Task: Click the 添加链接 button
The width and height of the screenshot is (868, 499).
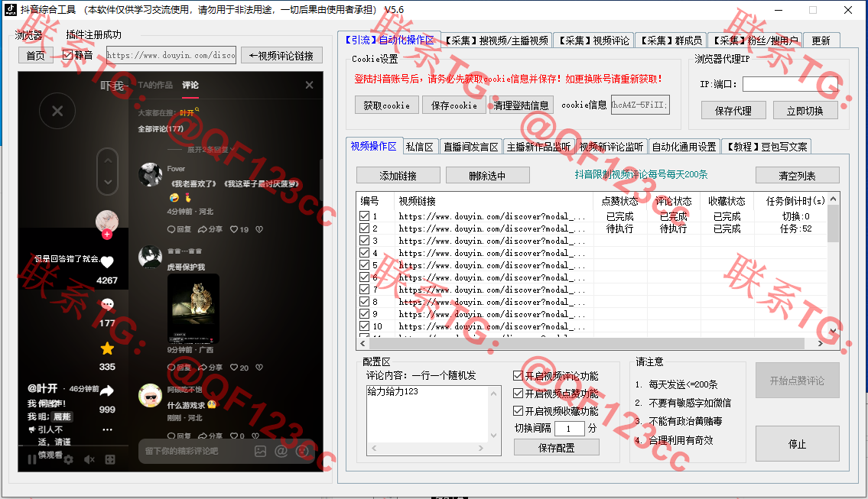Action: [x=398, y=175]
